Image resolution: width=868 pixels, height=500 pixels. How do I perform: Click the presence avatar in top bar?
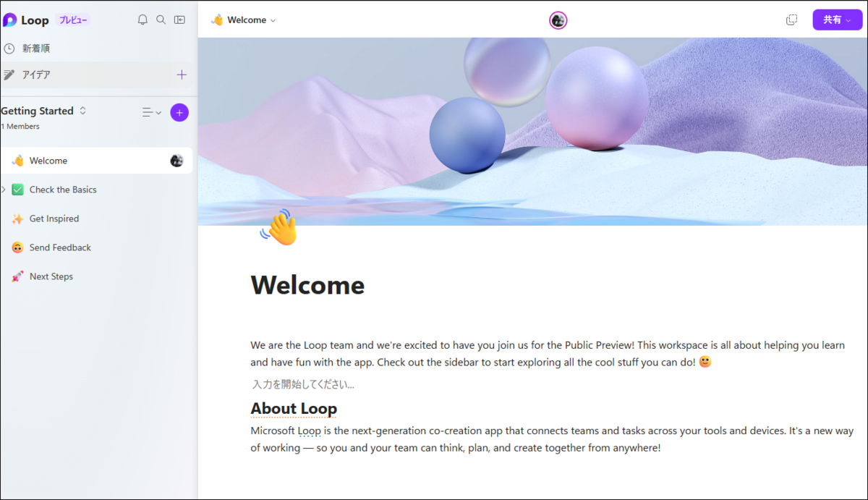558,20
